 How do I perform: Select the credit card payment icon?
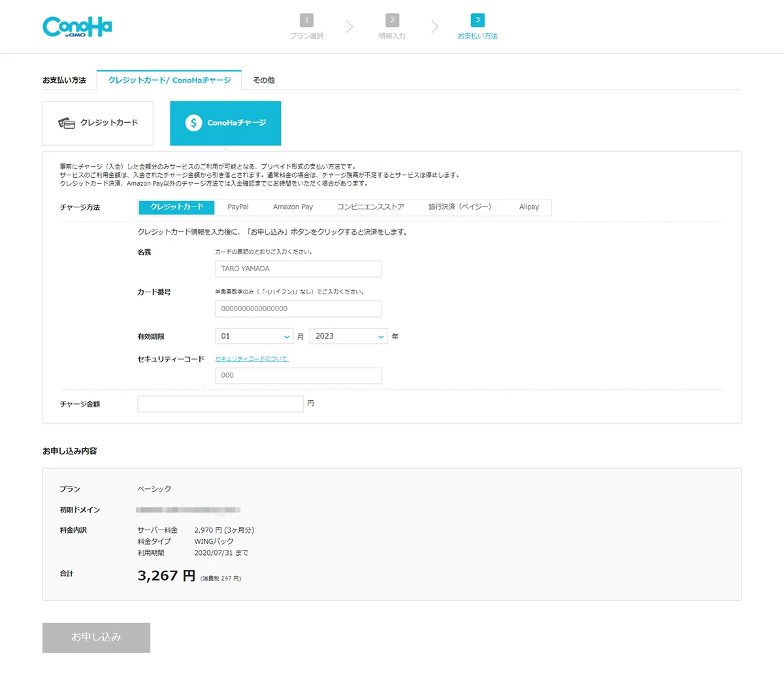(67, 123)
